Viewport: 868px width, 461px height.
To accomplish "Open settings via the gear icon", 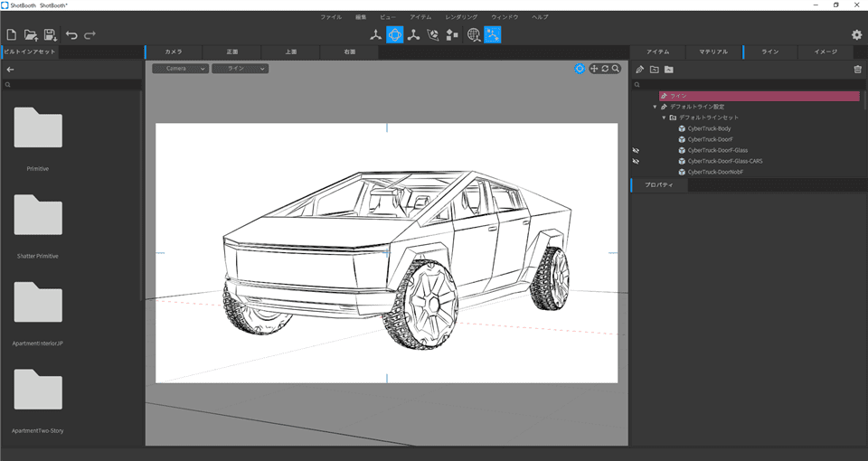I will [856, 35].
